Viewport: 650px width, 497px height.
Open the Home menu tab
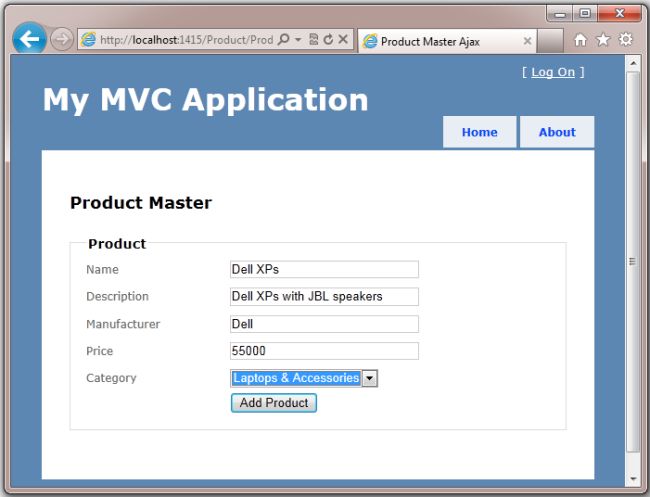point(480,132)
